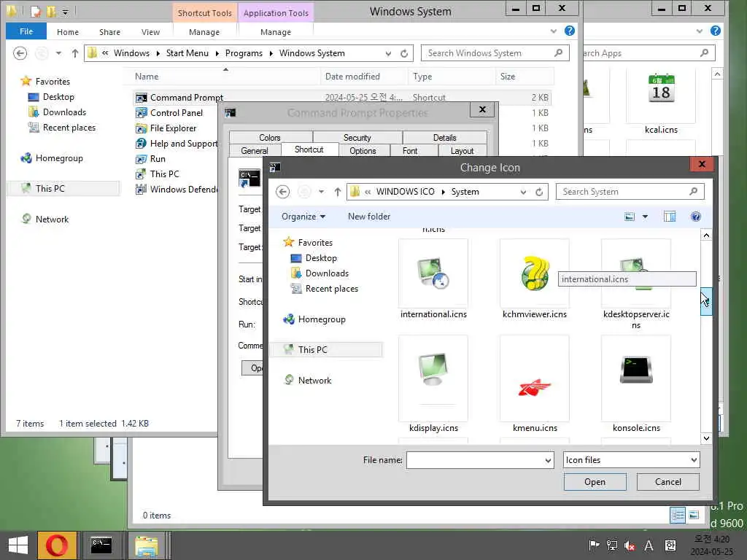Click the muted volume tray icon
Screen dimensions: 747x560
pyautogui.click(x=630, y=545)
